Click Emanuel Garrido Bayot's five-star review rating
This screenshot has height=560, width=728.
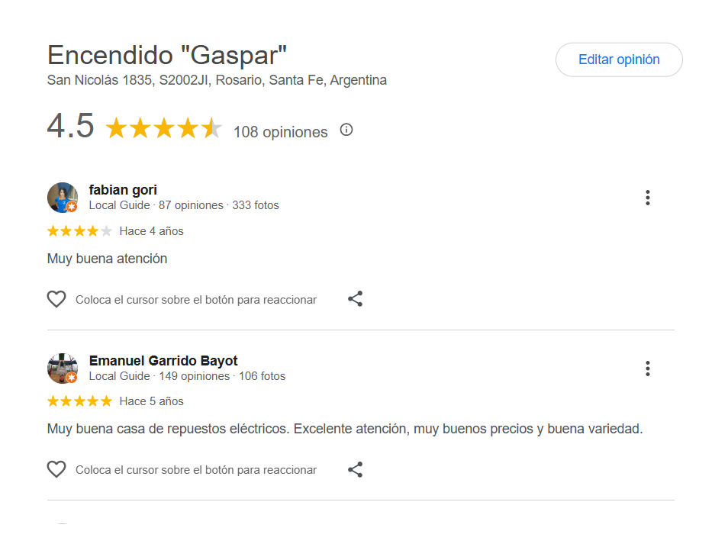pos(79,401)
